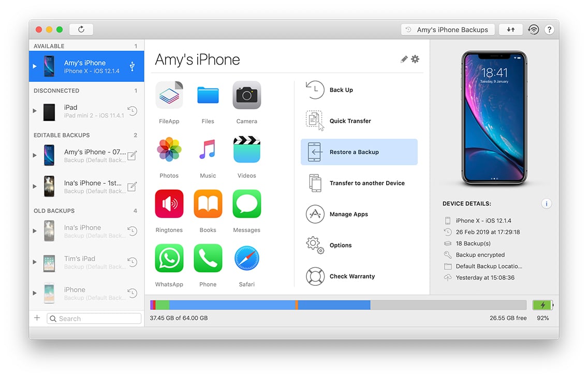The height and width of the screenshot is (378, 588).
Task: Click the '26.55 GB free' storage text
Action: coord(508,318)
